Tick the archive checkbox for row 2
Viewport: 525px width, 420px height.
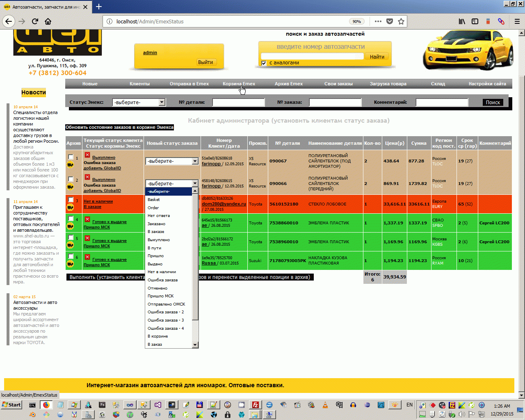71,179
